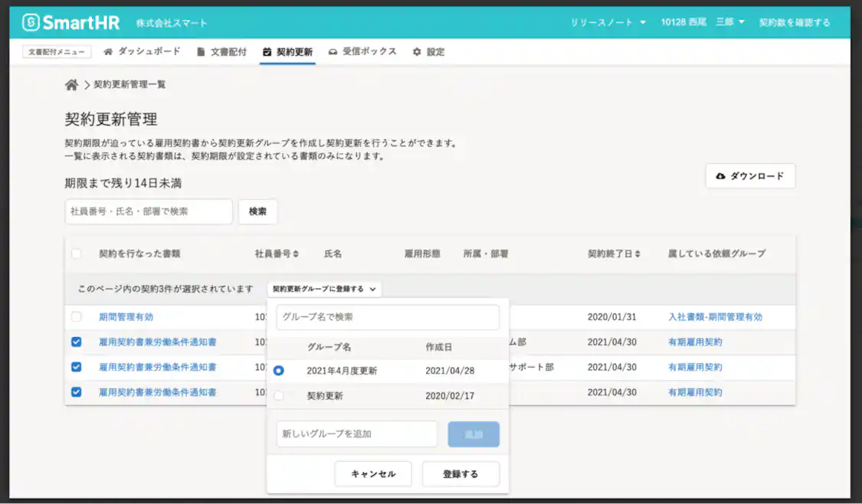Click the 文書配付 document icon
862x504 pixels.
tap(201, 51)
